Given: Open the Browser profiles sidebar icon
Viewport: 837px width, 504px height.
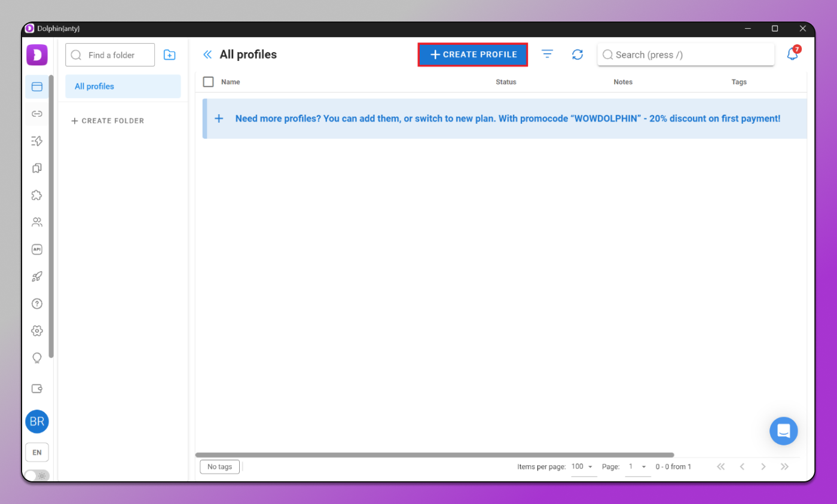Looking at the screenshot, I should [x=37, y=87].
